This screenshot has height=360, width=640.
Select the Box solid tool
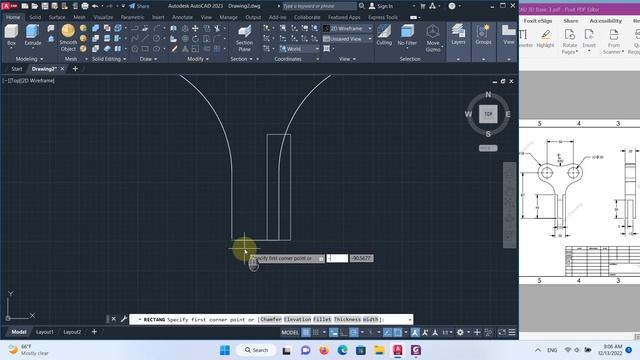click(11, 35)
